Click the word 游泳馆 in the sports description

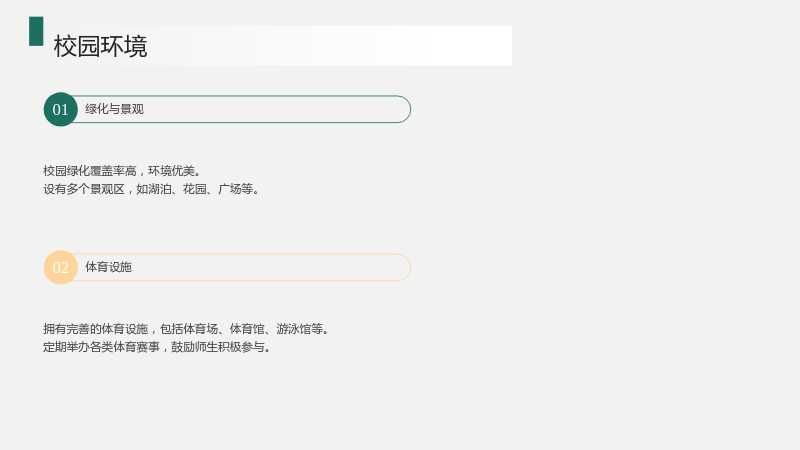click(x=294, y=329)
